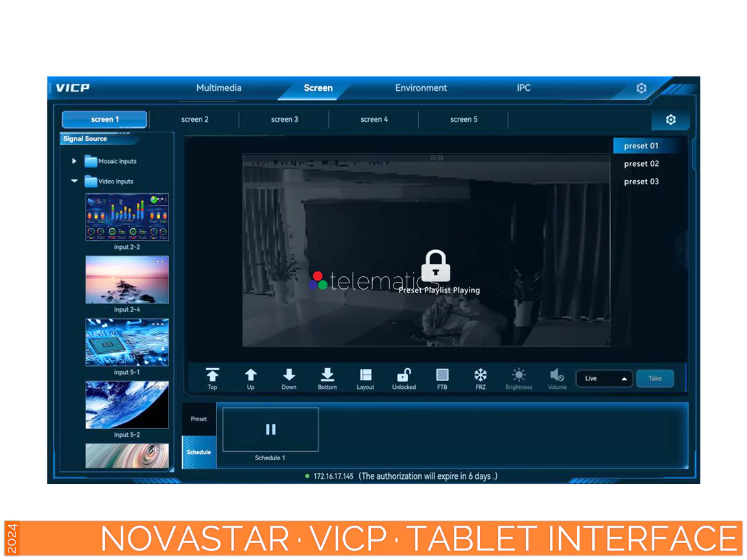Open the Layout tool
747x560 pixels.
(366, 375)
